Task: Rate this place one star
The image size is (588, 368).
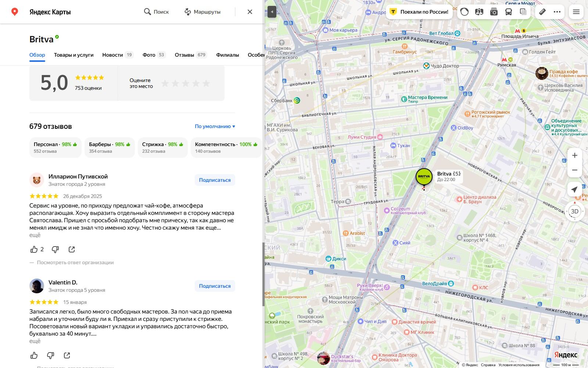Action: 165,84
